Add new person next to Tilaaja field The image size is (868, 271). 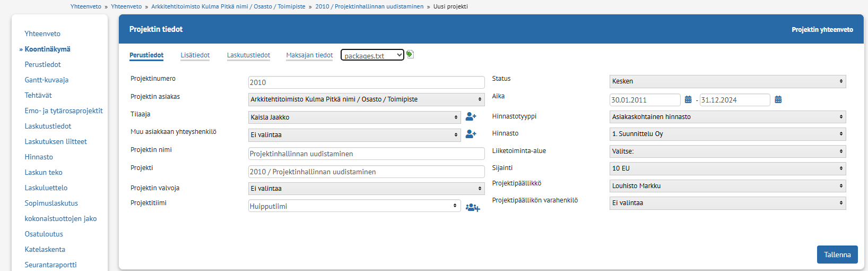pos(471,116)
